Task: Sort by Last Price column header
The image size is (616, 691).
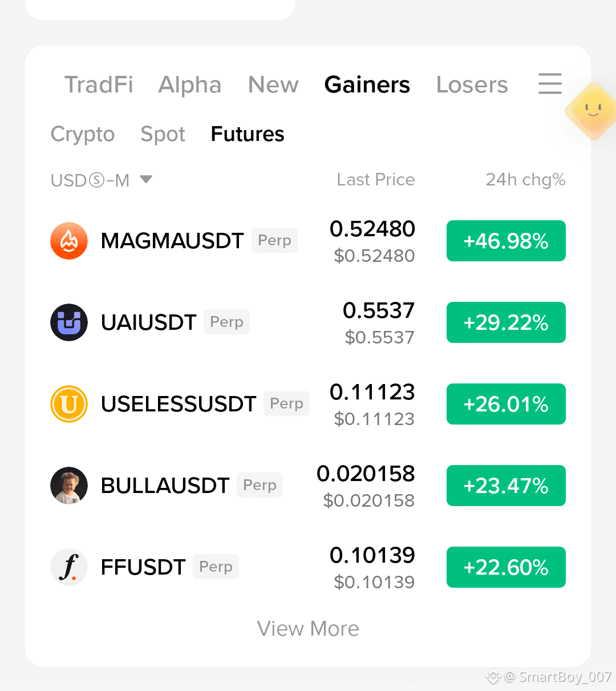Action: (376, 180)
